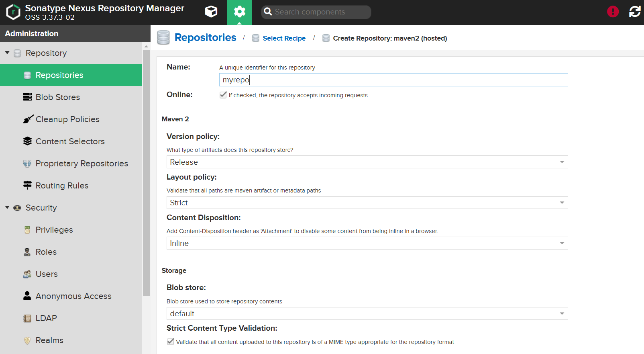Image resolution: width=644 pixels, height=354 pixels.
Task: Click the Blob Stores icon
Action: pos(27,97)
